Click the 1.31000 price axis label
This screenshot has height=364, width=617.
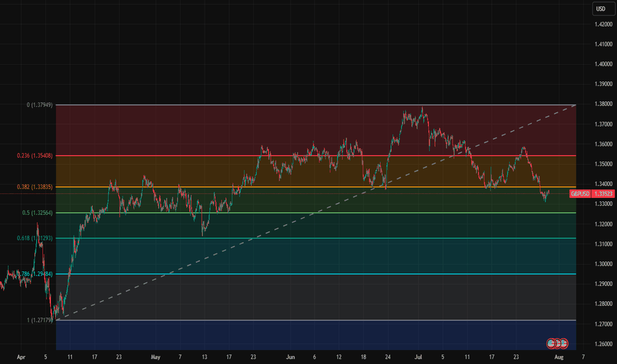(604, 244)
